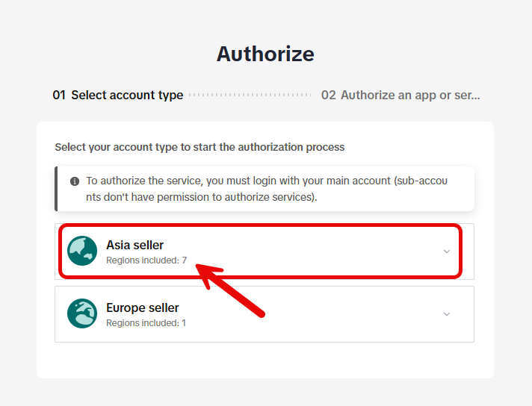Expand the Europe seller chevron
Image resolution: width=532 pixels, height=406 pixels.
tap(447, 314)
